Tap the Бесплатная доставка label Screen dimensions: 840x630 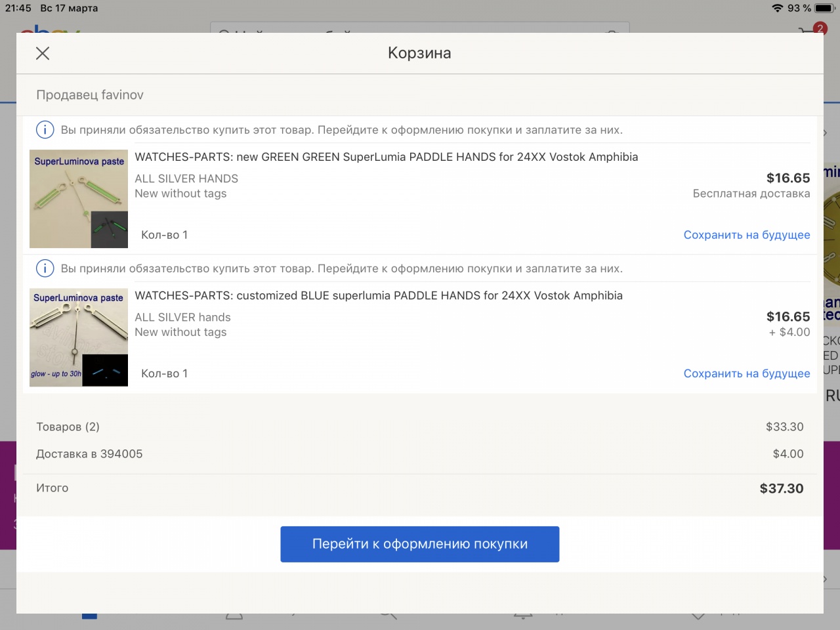click(x=751, y=194)
